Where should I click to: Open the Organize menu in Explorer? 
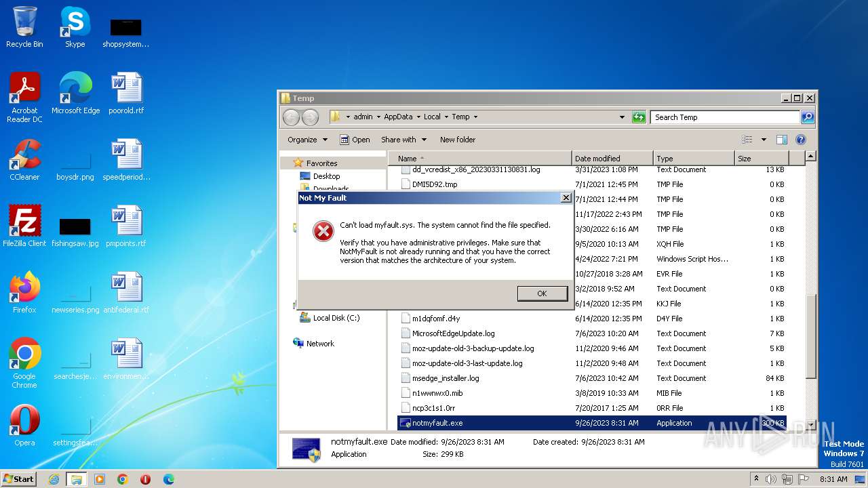tap(307, 140)
